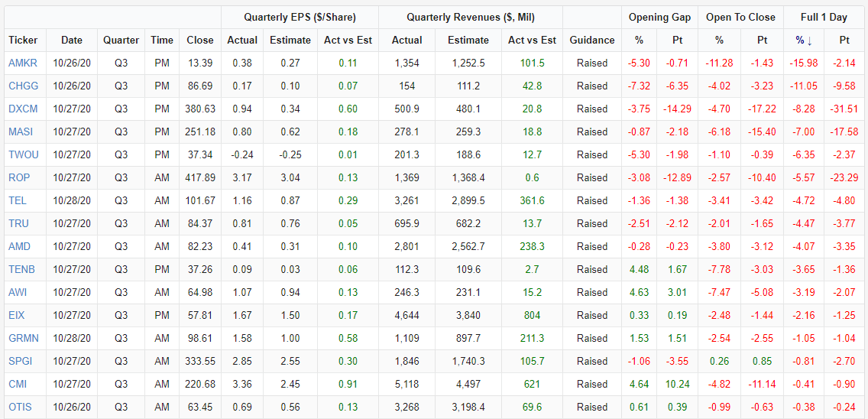Open the OTIS ticker link
Image resolution: width=868 pixels, height=419 pixels.
point(21,407)
